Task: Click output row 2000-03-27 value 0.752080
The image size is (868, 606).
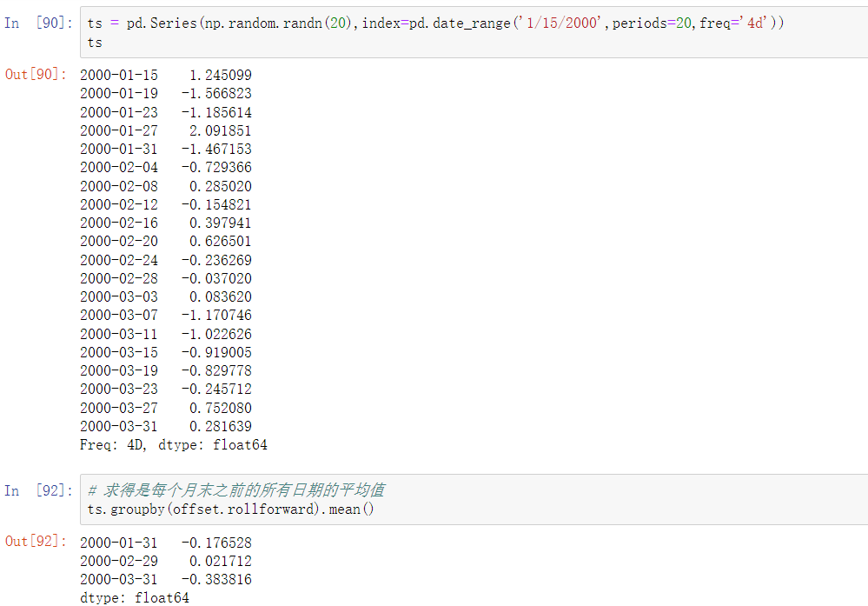Action: point(166,408)
